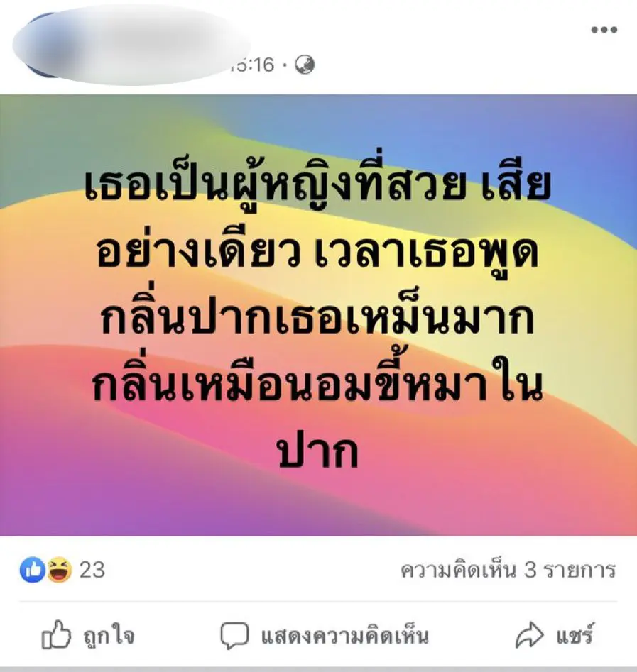Click the post line เธอเป็นผู้หญิงที่สวย เสีย
This screenshot has height=672, width=637.
tap(317, 185)
